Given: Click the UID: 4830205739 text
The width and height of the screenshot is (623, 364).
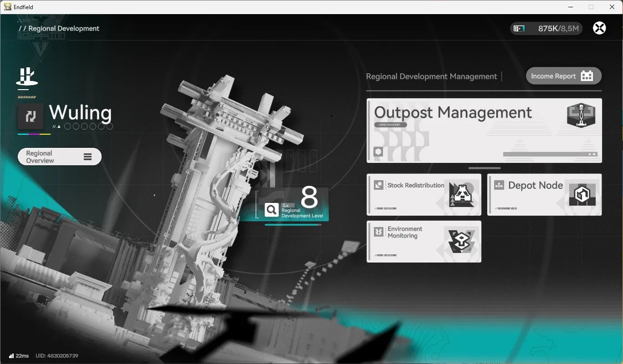Looking at the screenshot, I should tap(57, 356).
